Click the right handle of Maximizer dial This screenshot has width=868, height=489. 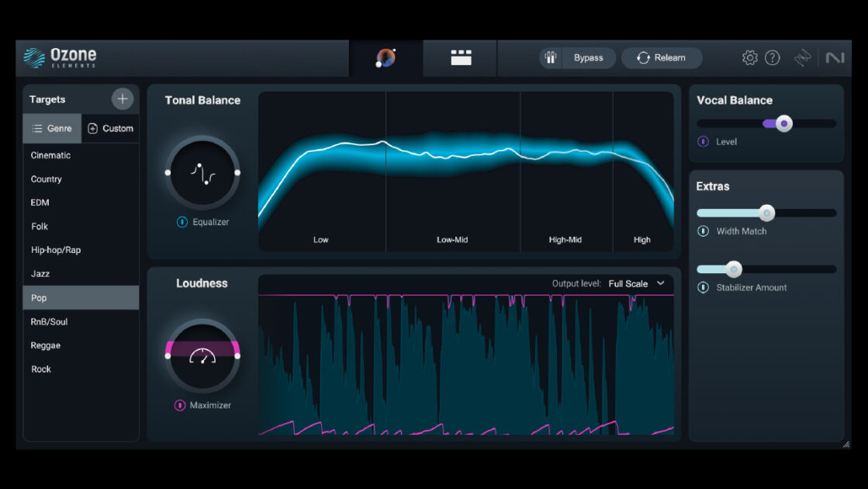pyautogui.click(x=237, y=356)
